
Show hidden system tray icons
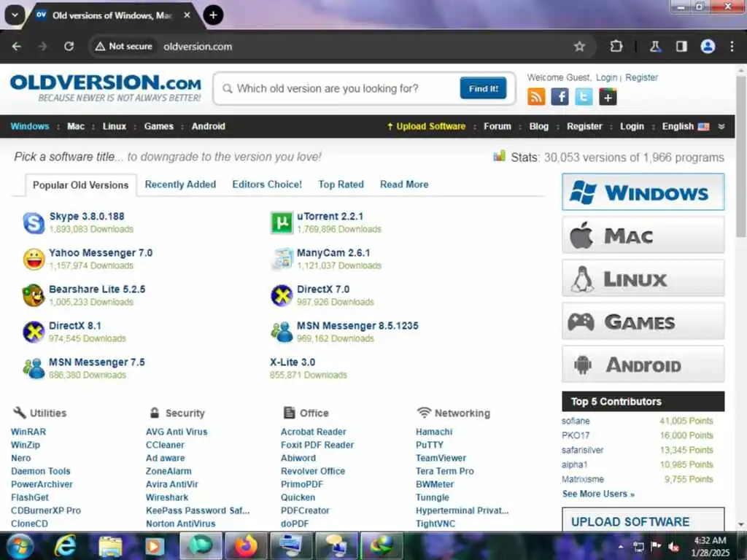click(620, 547)
